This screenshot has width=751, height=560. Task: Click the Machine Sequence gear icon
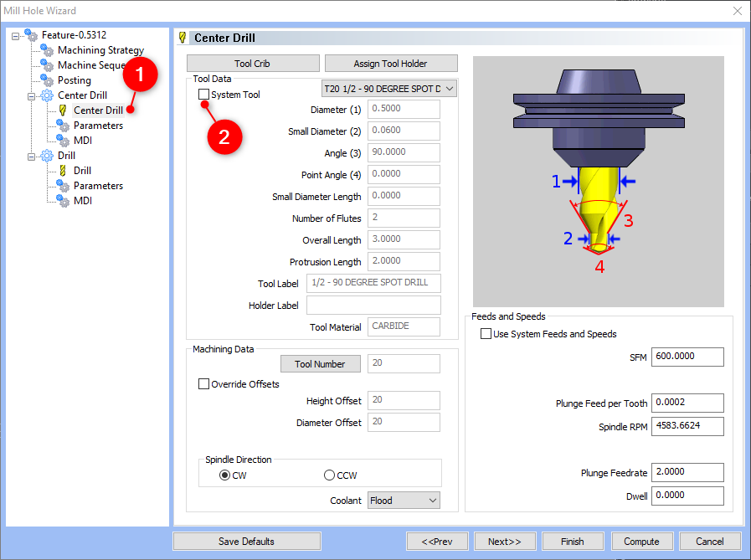tap(47, 65)
